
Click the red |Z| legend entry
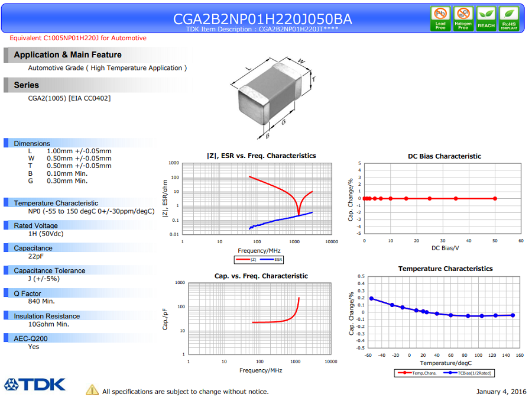(246, 260)
